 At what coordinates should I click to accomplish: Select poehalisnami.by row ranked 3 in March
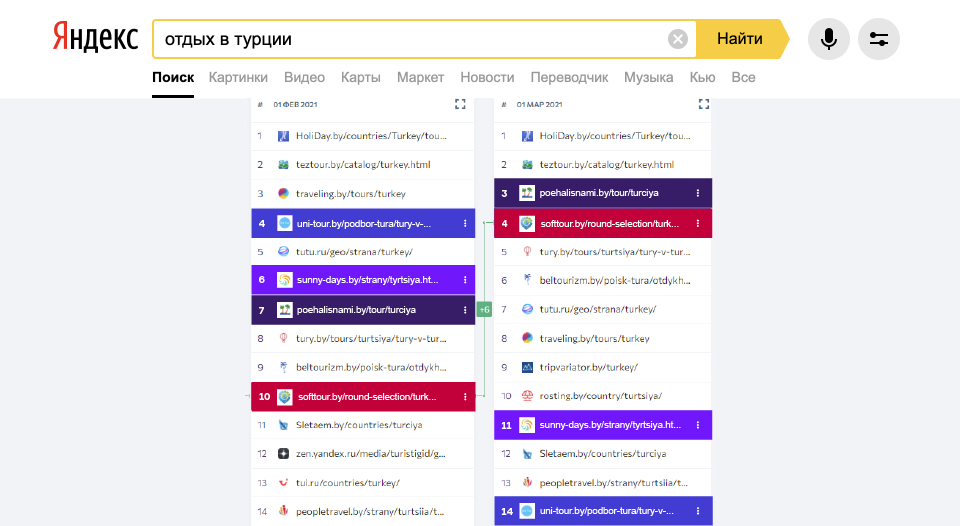(603, 193)
